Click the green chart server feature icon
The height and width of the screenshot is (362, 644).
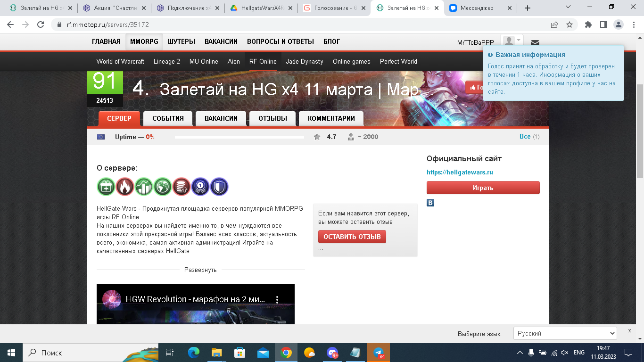(x=144, y=187)
